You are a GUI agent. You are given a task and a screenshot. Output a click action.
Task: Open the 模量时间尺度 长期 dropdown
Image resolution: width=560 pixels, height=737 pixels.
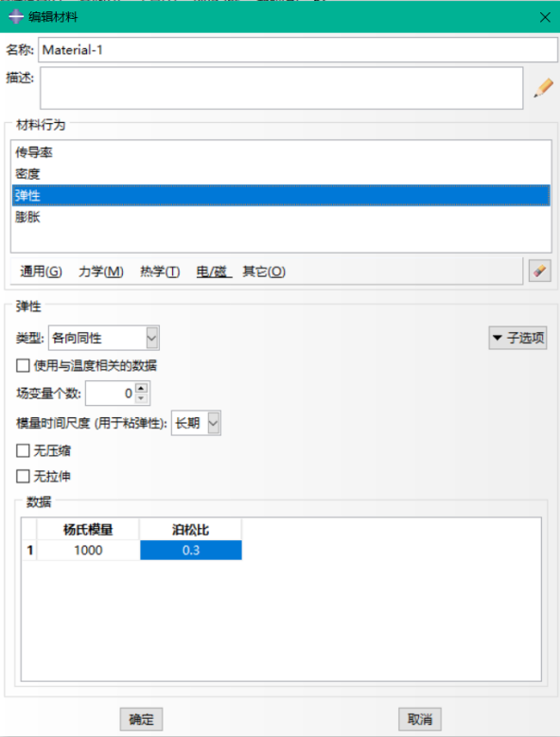(x=196, y=423)
